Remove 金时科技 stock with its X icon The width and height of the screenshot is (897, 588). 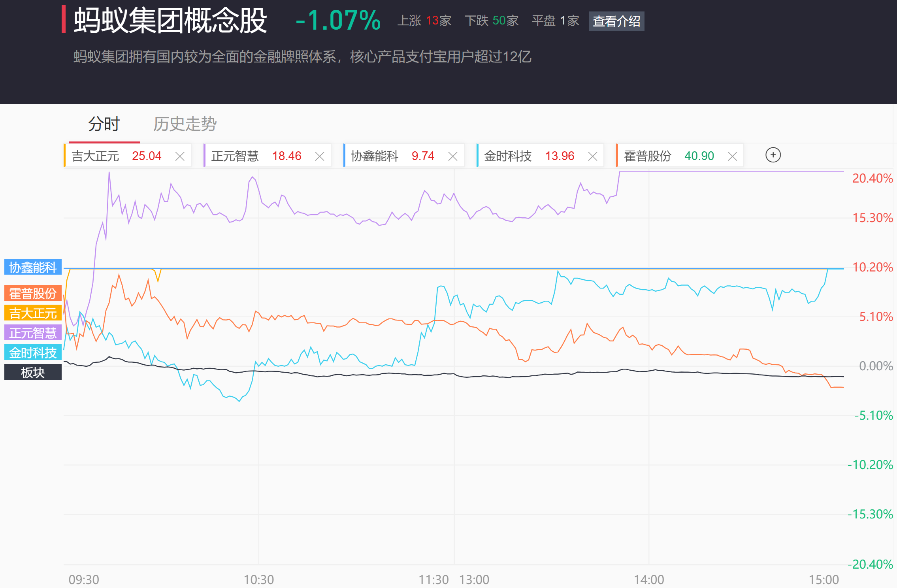592,156
